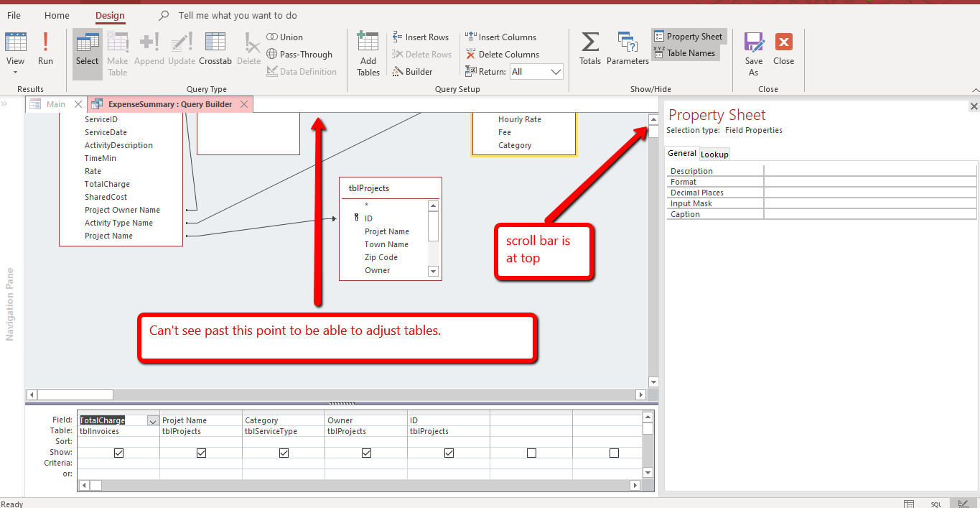Click design area vertical scroll down arrow
The height and width of the screenshot is (508, 980).
click(653, 382)
